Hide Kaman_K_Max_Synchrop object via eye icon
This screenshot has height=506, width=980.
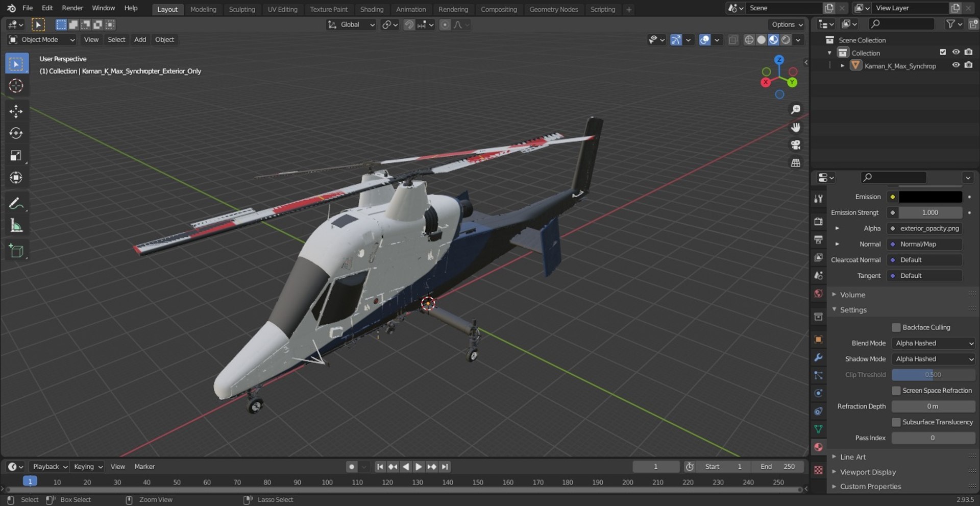point(955,65)
